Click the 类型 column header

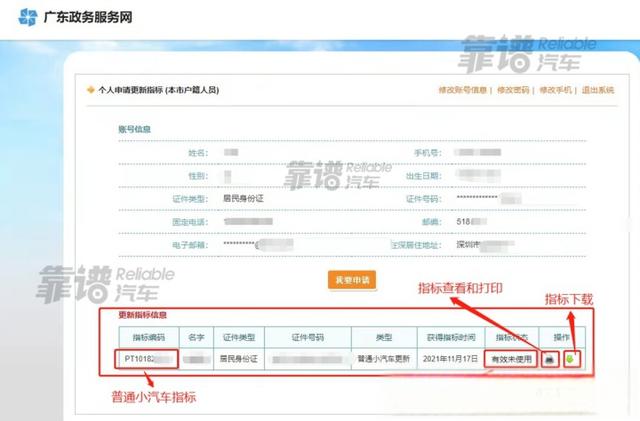click(384, 337)
